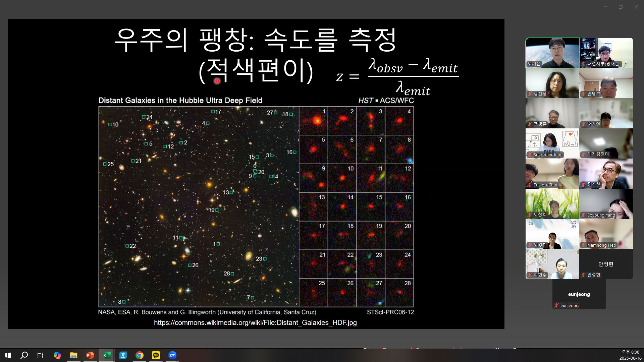The height and width of the screenshot is (362, 644).
Task: Open Windows taskbar search
Action: point(24,355)
